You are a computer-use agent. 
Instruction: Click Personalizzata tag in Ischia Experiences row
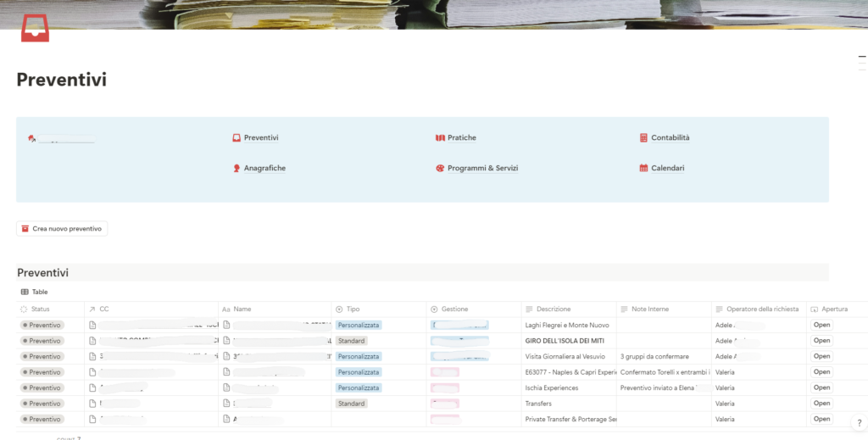[x=359, y=388]
